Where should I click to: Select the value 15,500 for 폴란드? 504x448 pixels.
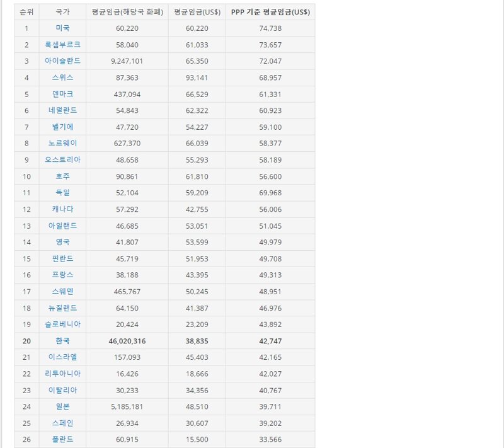click(197, 440)
